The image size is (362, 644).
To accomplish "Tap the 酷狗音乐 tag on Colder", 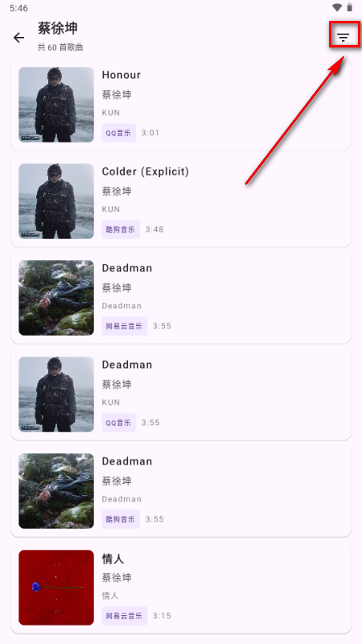I will pos(121,229).
